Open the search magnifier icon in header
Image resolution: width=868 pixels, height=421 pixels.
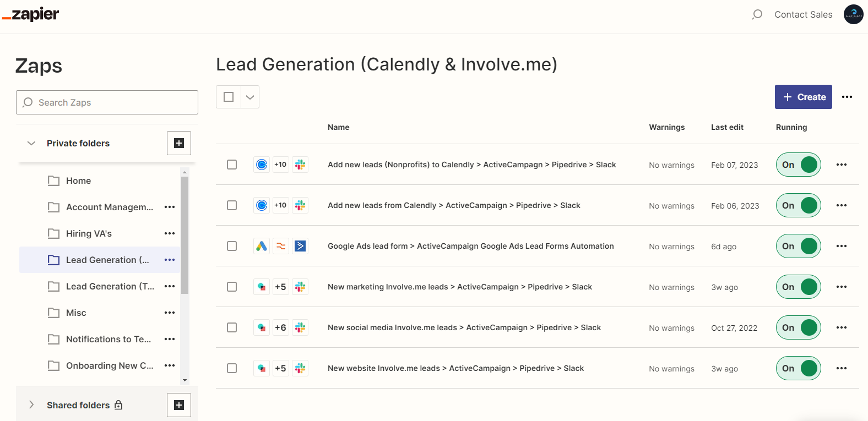tap(757, 14)
